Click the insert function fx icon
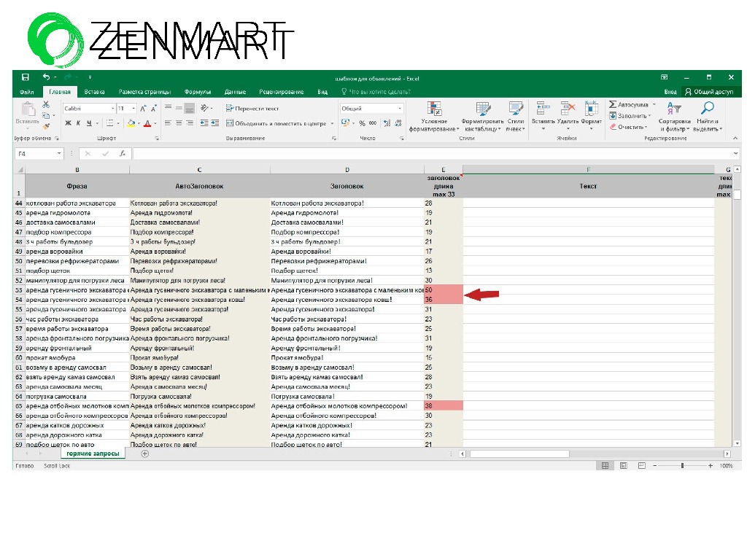 [123, 154]
